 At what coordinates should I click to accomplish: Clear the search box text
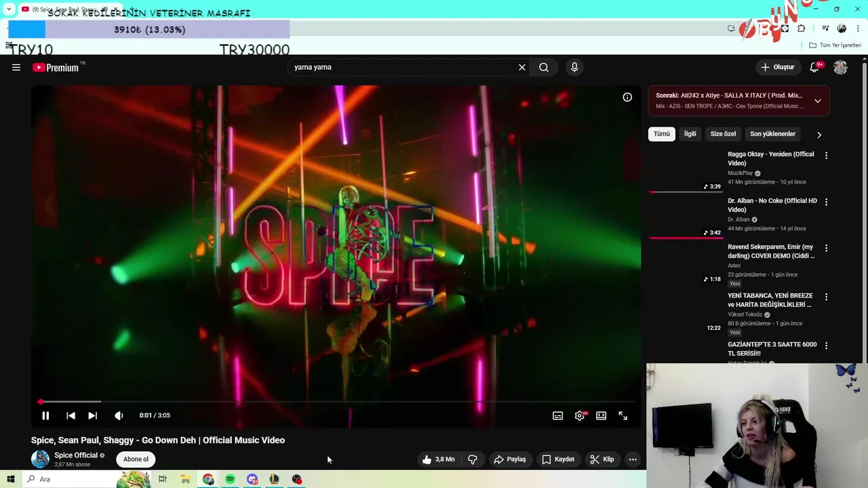522,67
